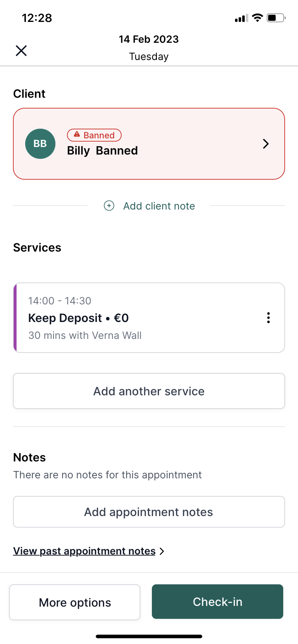
Task: Open the three-dot menu on Keep Deposit service
Action: pos(268,318)
